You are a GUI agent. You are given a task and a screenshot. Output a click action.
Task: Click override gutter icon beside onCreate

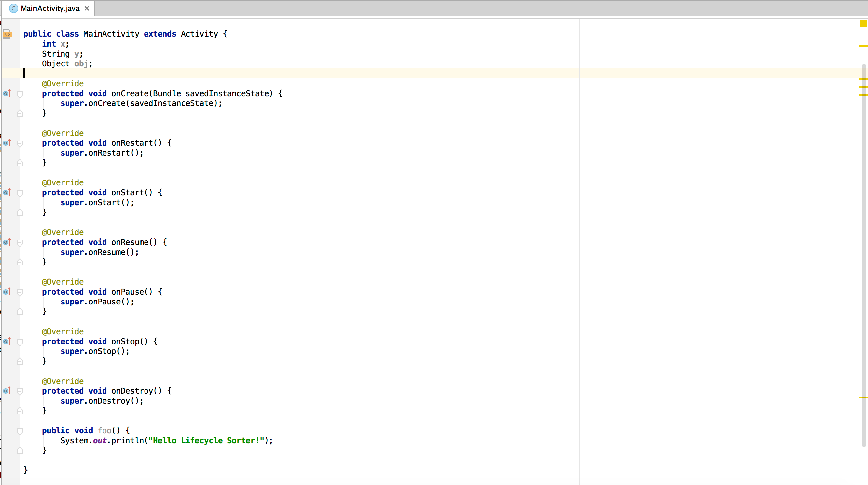(x=7, y=93)
